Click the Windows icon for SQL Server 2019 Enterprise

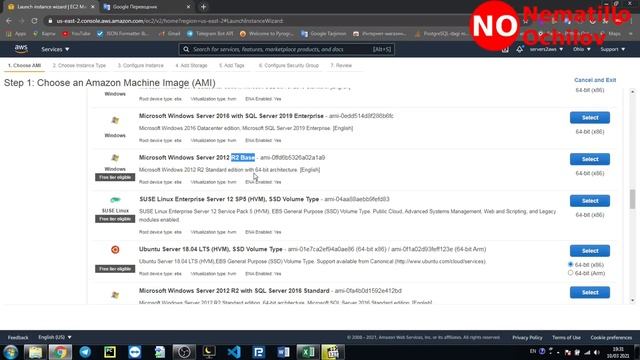pyautogui.click(x=115, y=120)
